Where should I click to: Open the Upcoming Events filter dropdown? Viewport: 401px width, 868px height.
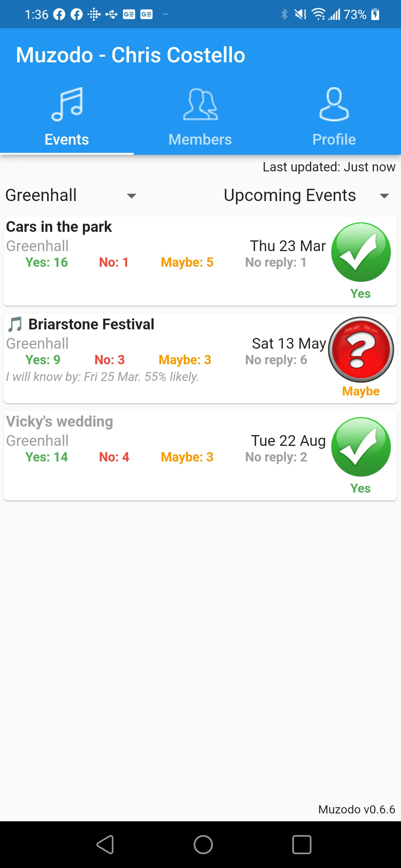tap(290, 195)
